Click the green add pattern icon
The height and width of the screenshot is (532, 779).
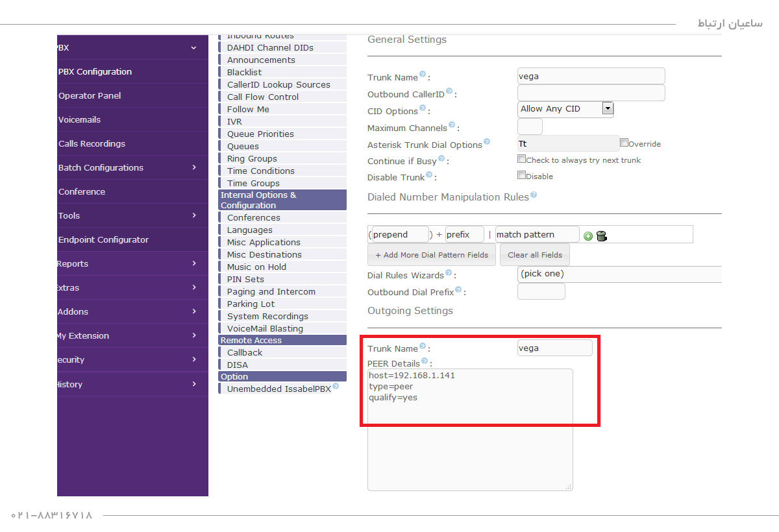pos(588,236)
